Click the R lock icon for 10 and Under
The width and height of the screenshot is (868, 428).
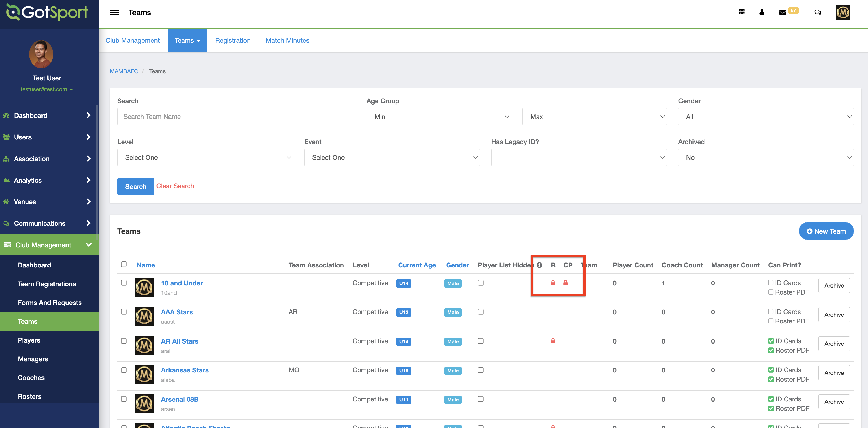click(553, 283)
